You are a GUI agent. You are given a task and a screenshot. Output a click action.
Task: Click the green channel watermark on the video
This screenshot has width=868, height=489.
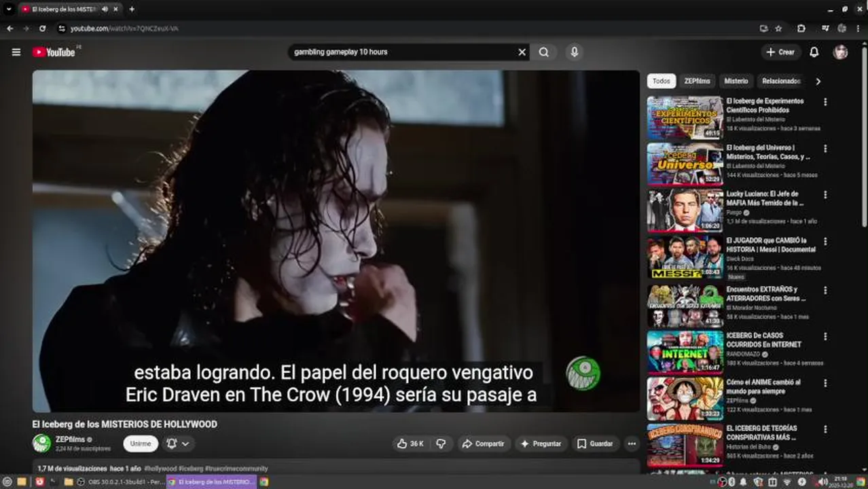583,374
